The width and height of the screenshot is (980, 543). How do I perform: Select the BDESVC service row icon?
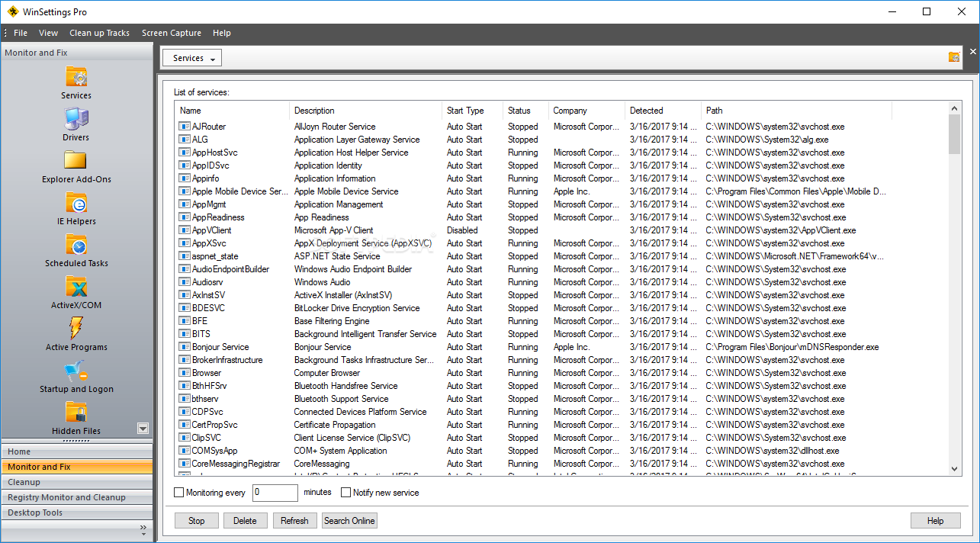click(185, 308)
